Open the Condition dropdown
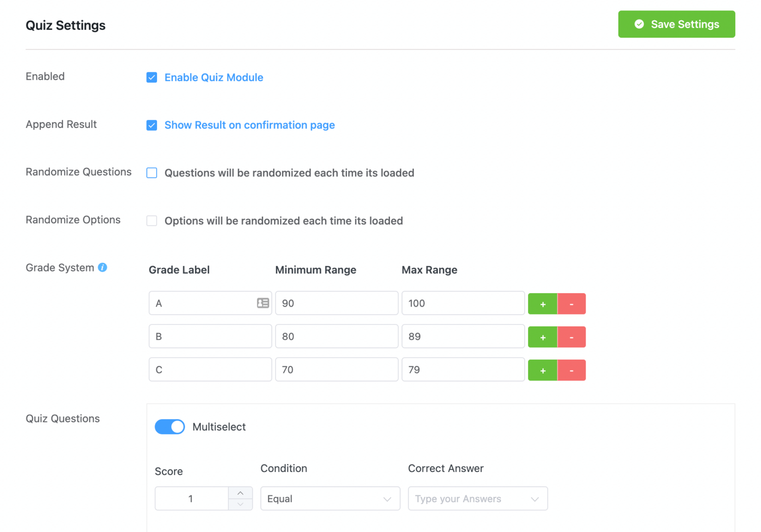Screen dimensions: 761x532 pyautogui.click(x=330, y=498)
